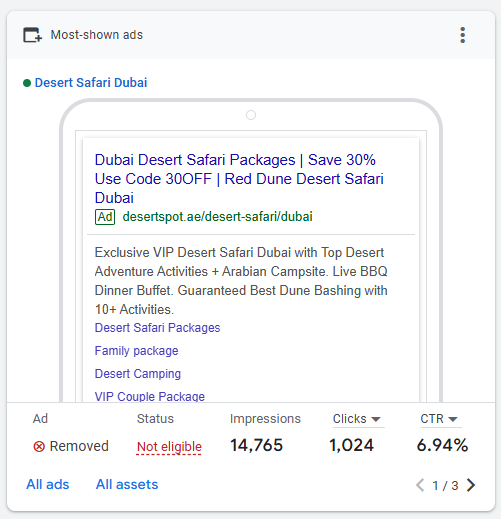Open the All assets link
Viewport: 501px width, 519px height.
(x=127, y=484)
